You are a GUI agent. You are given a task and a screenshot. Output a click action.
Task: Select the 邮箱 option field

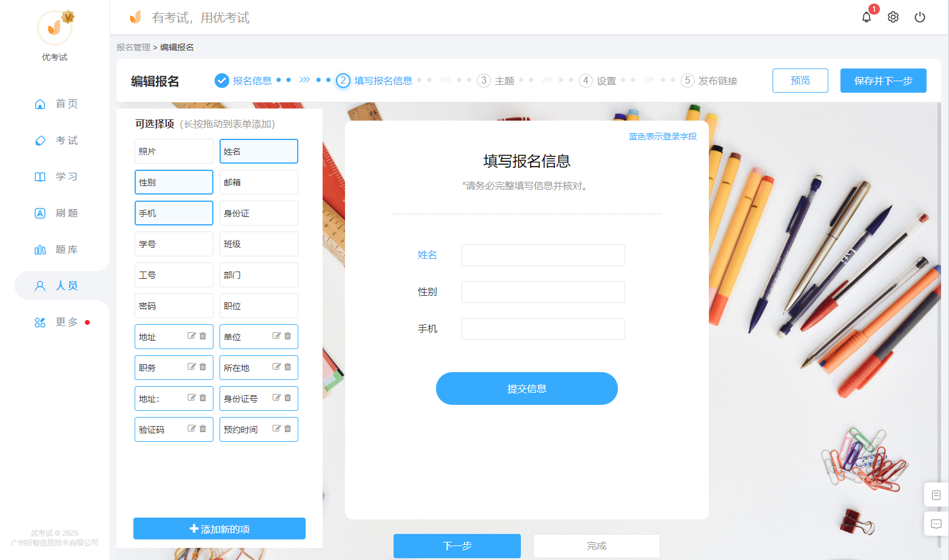(x=259, y=182)
